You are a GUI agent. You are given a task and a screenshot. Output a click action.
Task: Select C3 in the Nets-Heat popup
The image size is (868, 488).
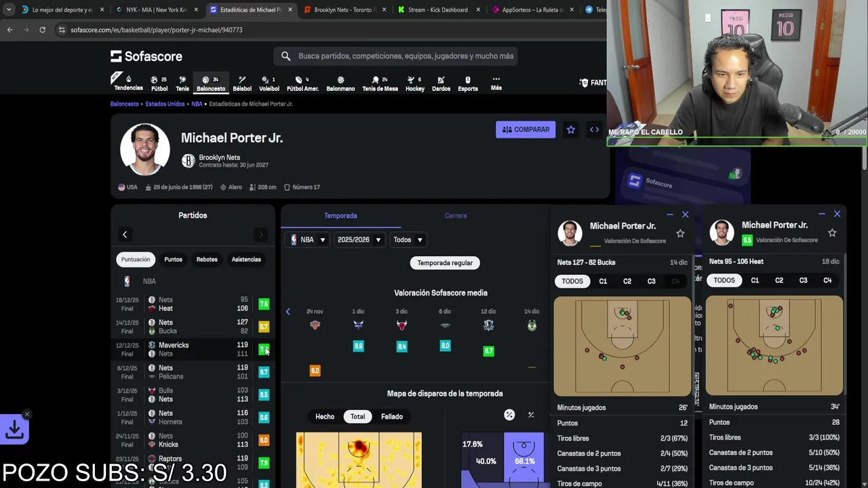point(803,280)
